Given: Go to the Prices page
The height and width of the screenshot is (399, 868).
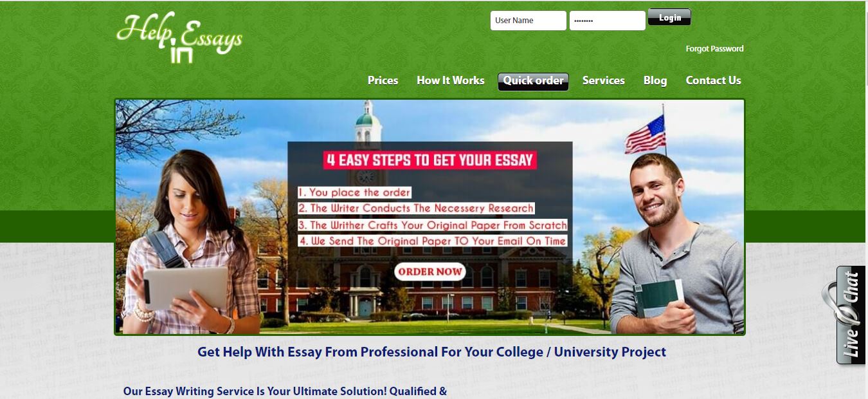Looking at the screenshot, I should (x=383, y=80).
